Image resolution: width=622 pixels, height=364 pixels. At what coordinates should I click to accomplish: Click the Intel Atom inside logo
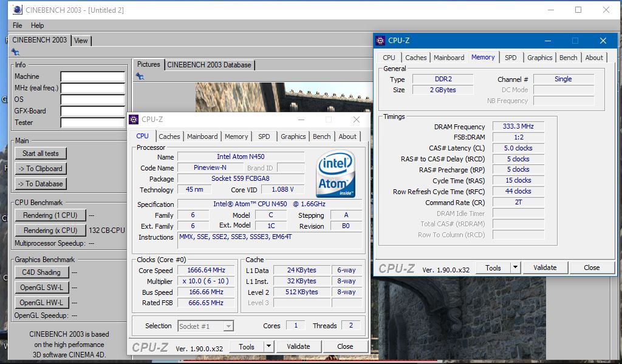335,174
